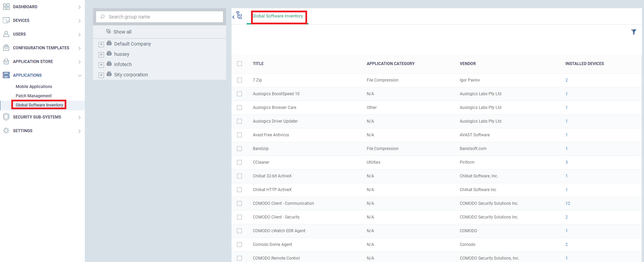Open Patch Management submenu item
Viewport: 644px width, 262px height.
point(34,96)
